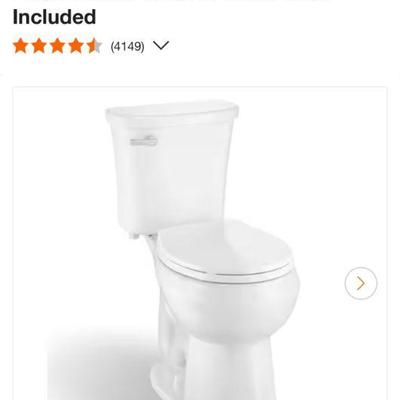The width and height of the screenshot is (400, 400).
Task: Click the first orange rating star
Action: (20, 46)
